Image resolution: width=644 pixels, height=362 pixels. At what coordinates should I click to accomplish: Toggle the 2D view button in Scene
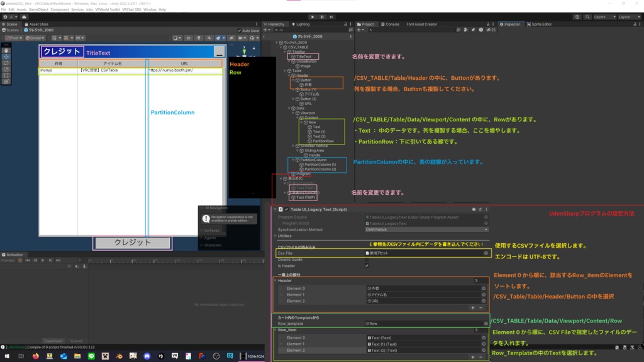point(189,38)
